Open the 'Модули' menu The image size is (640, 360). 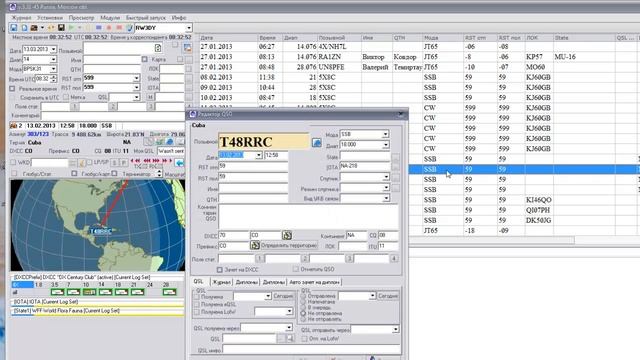tap(110, 18)
